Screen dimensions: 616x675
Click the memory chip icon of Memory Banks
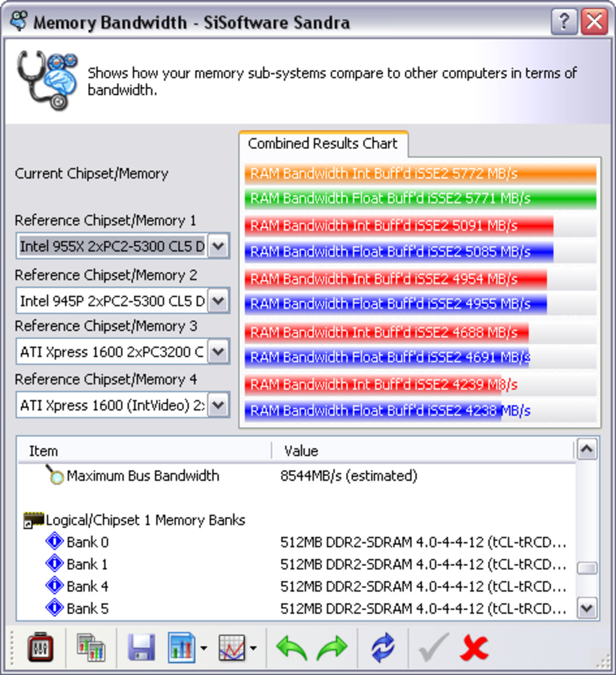click(33, 520)
